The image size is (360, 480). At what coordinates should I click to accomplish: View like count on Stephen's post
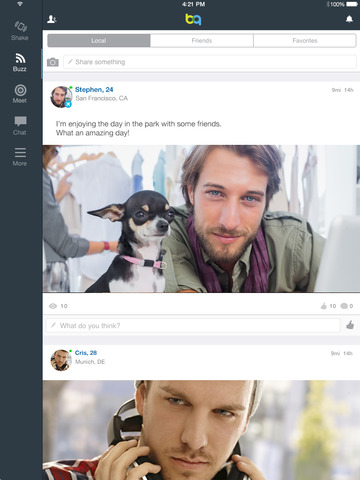328,306
